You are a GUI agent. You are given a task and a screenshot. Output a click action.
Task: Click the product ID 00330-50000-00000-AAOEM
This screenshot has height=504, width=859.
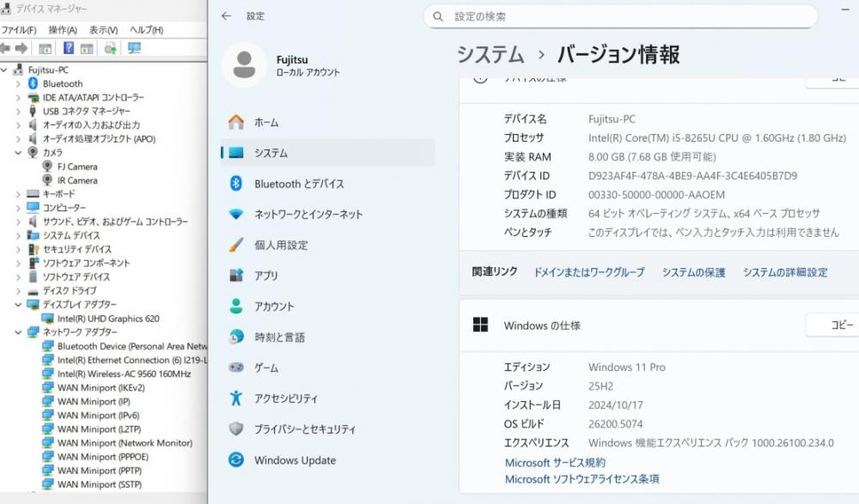pyautogui.click(x=656, y=195)
